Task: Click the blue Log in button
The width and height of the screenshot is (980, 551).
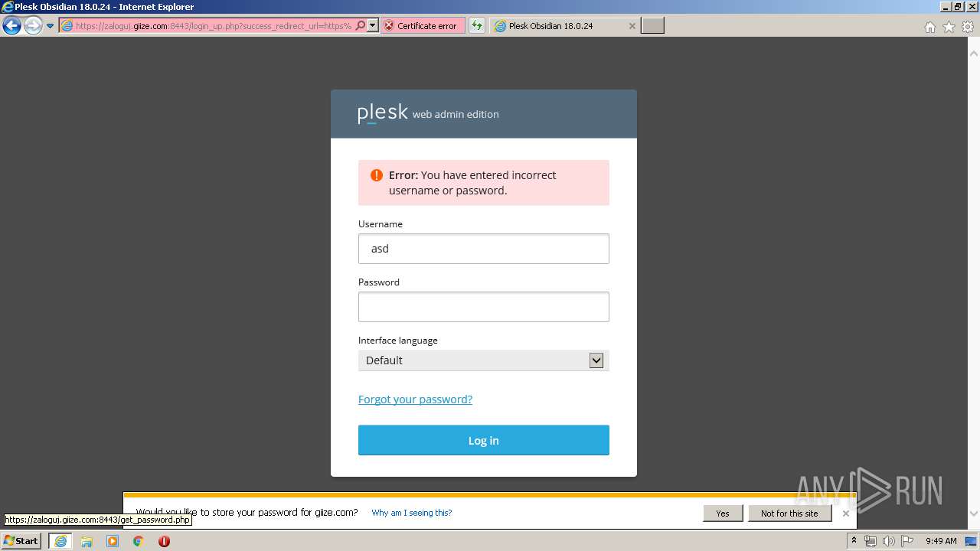Action: (x=484, y=440)
